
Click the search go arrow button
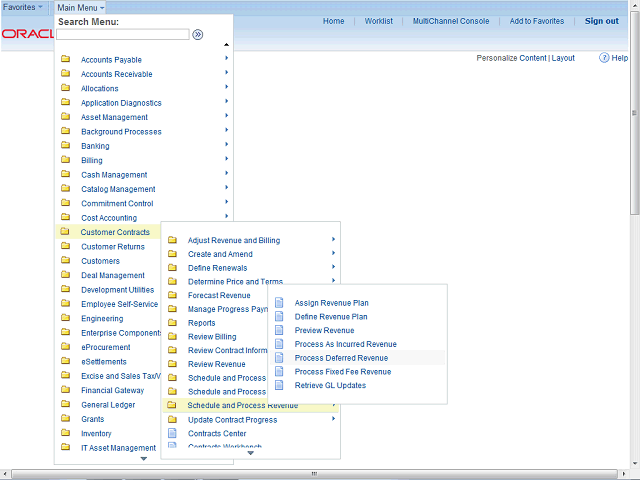(198, 34)
